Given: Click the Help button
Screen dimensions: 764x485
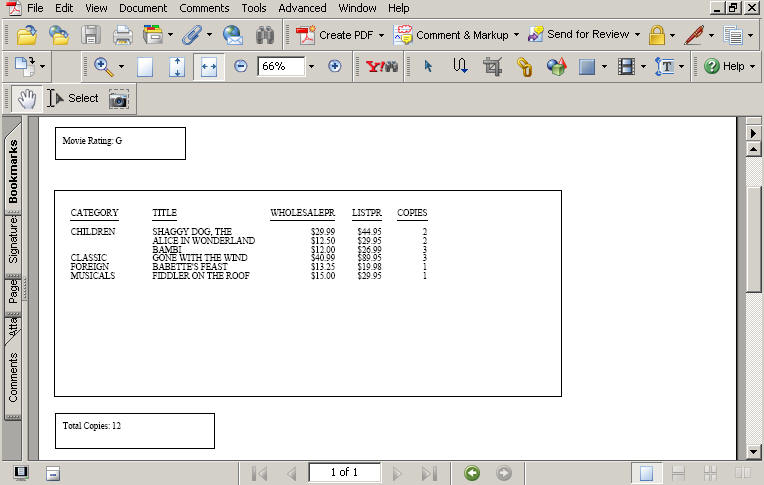Looking at the screenshot, I should (724, 66).
